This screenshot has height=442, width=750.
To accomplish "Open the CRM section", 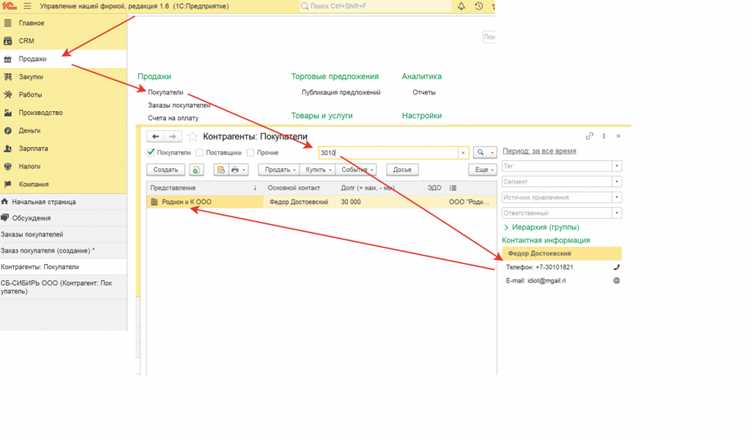I will (63, 41).
